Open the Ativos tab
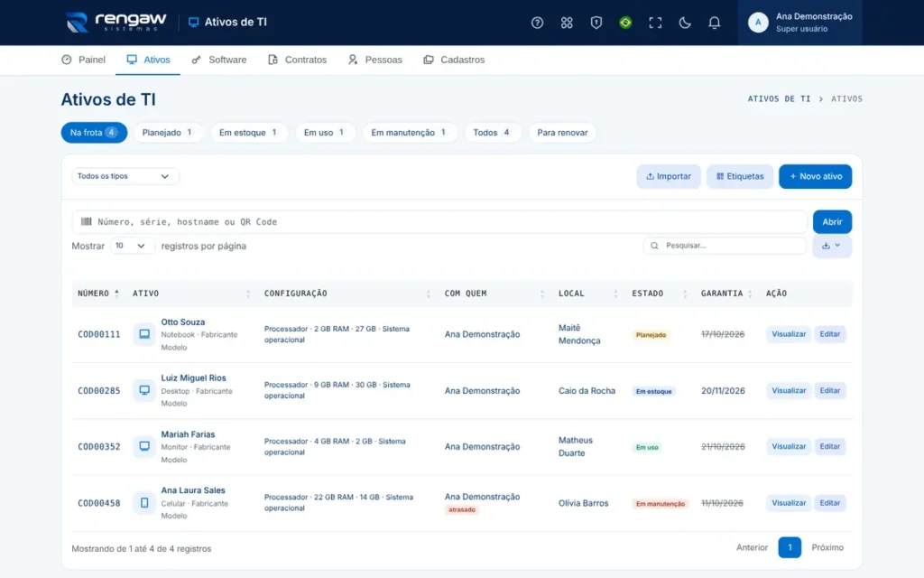Image resolution: width=924 pixels, height=578 pixels. 148,60
